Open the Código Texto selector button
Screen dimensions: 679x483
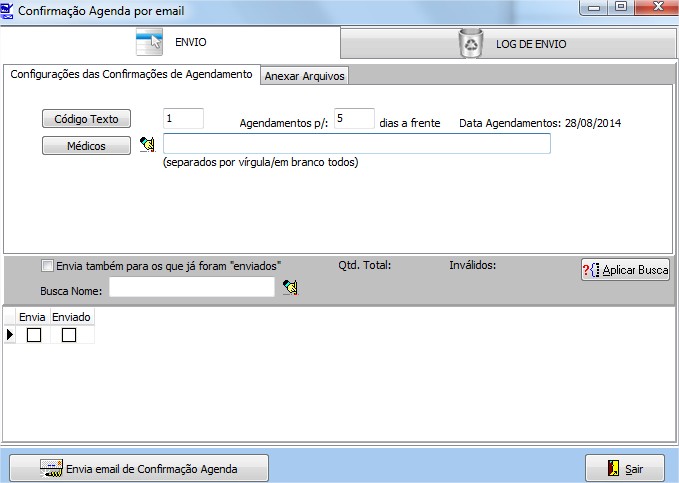tap(87, 119)
